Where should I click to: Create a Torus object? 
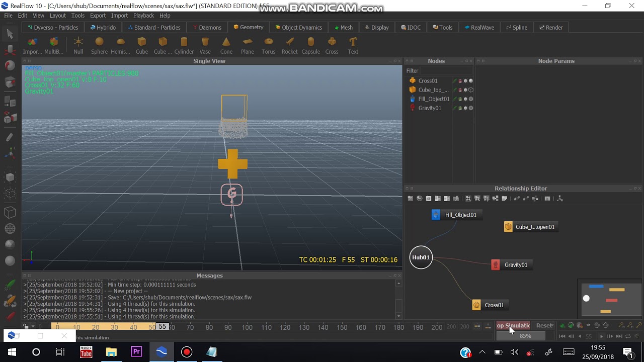click(269, 45)
